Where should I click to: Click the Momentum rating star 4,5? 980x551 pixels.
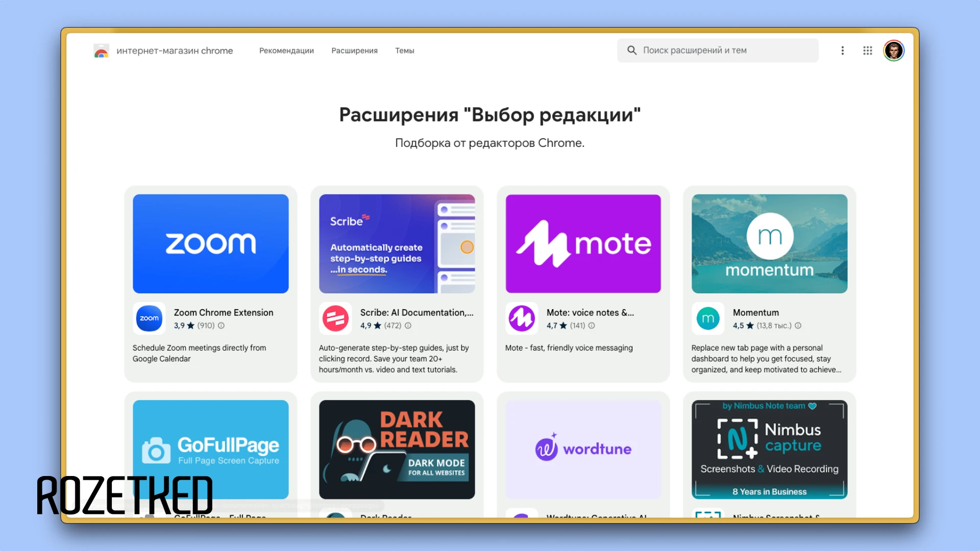tap(750, 325)
